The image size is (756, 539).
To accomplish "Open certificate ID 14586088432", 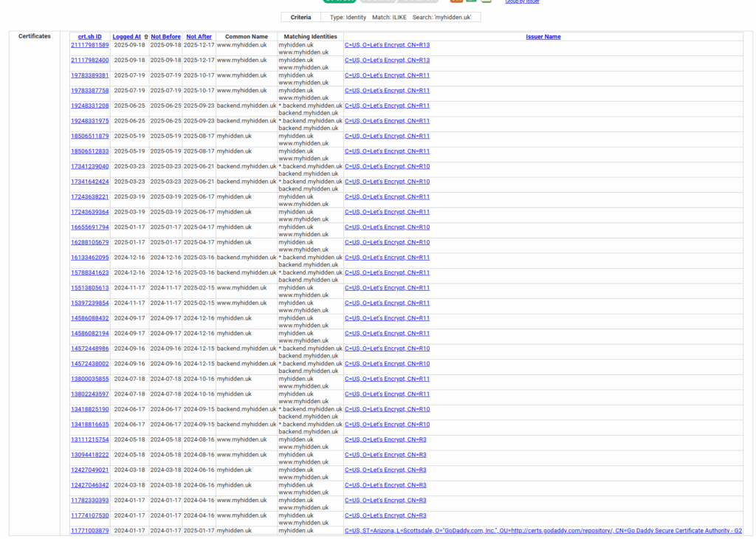I will (89, 318).
